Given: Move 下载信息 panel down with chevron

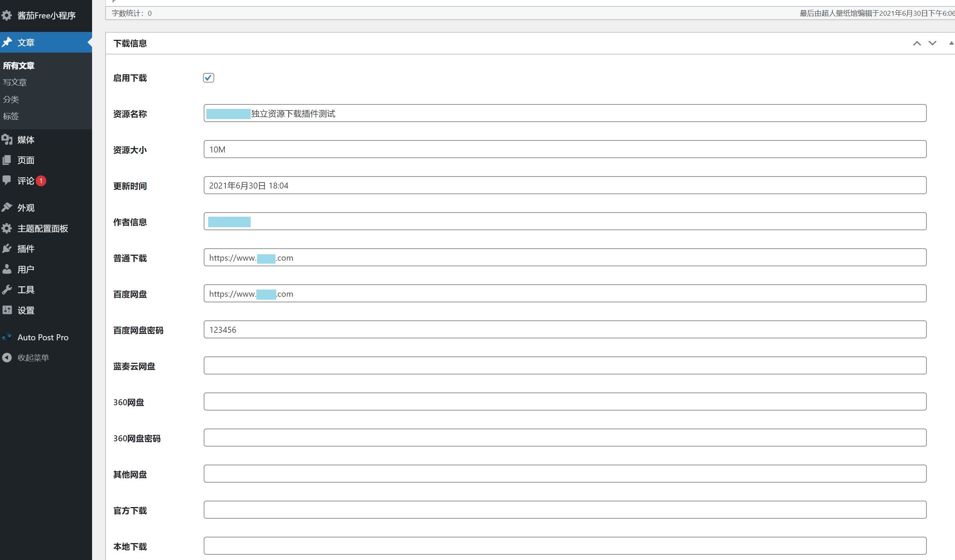Looking at the screenshot, I should pyautogui.click(x=932, y=43).
